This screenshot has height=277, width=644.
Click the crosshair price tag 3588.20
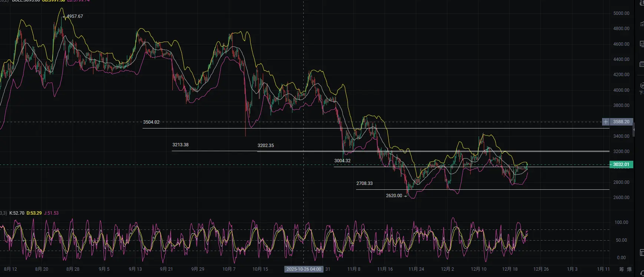pyautogui.click(x=621, y=122)
